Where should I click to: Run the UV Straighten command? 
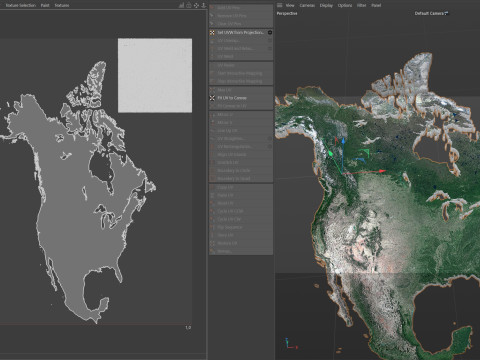(241, 138)
